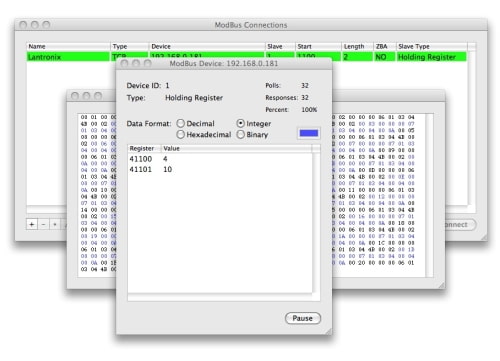Image resolution: width=500 pixels, height=361 pixels.
Task: Sort by the Value column header
Action: pos(237,148)
